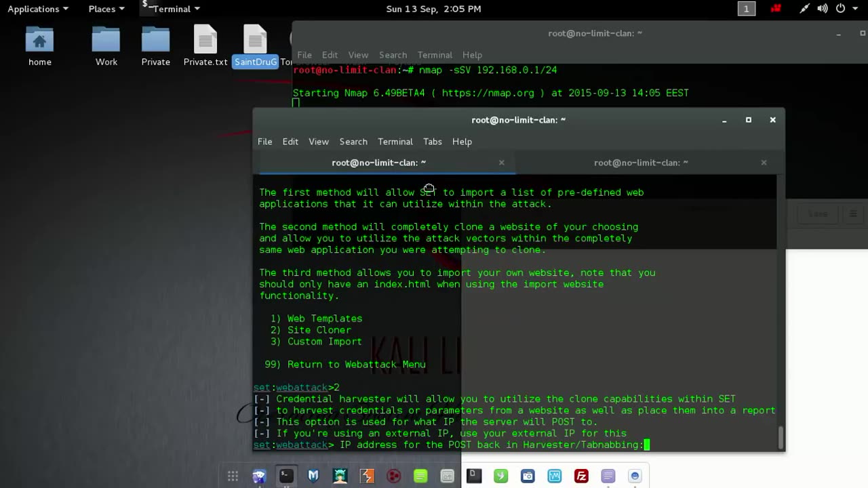Open the camera screenshot tool in dock
Screen dimensions: 868x488
[528, 476]
